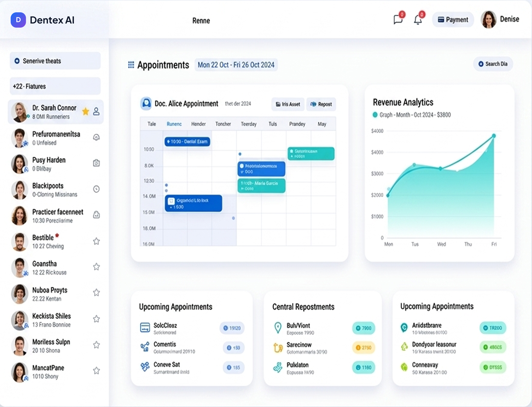This screenshot has width=532, height=407.
Task: Click the Comentis row icon
Action: (x=145, y=347)
